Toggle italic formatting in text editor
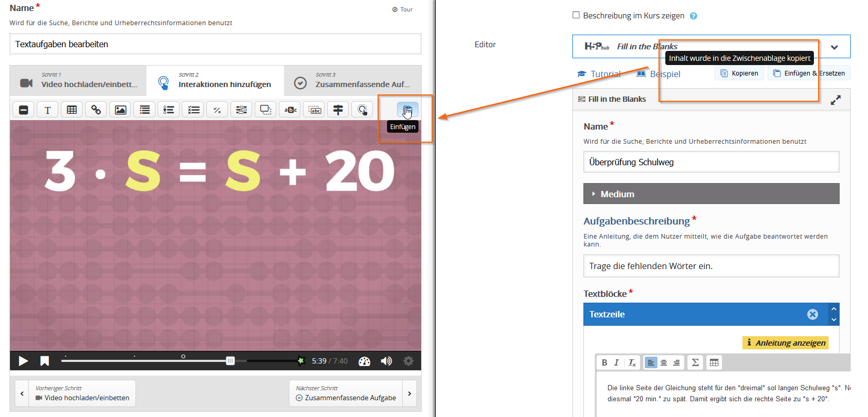 click(616, 362)
